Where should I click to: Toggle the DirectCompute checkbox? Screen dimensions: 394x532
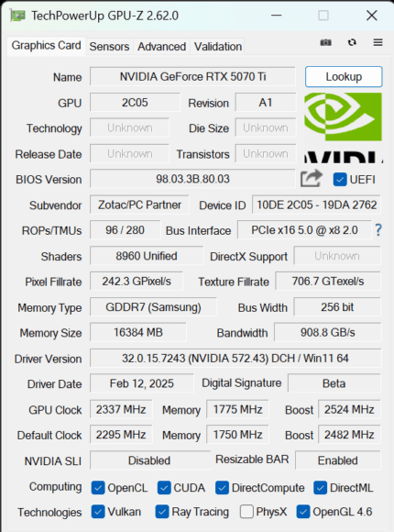222,488
